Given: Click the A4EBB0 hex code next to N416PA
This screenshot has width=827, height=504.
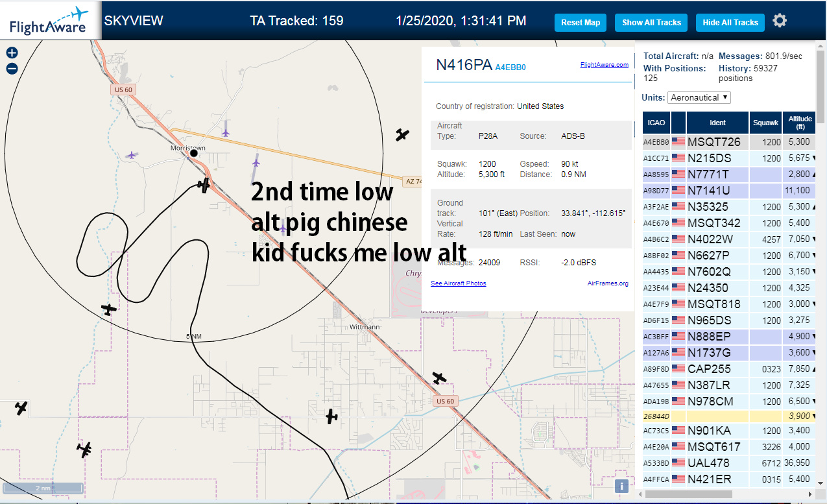Looking at the screenshot, I should (510, 67).
